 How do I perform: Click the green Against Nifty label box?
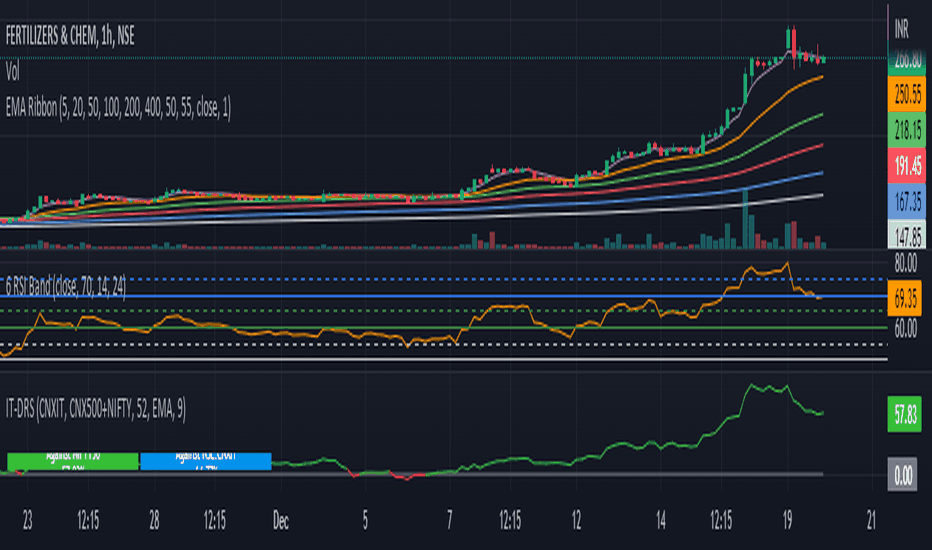click(x=73, y=461)
